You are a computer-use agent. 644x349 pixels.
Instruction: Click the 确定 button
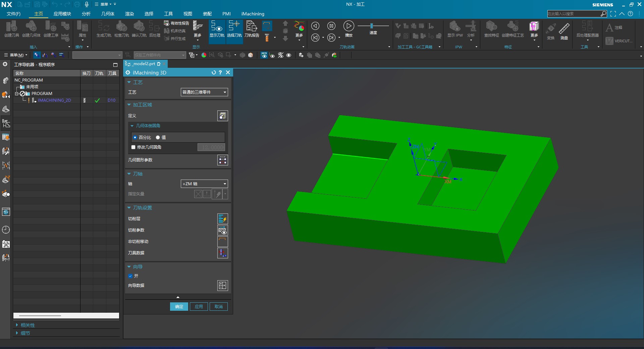point(179,306)
